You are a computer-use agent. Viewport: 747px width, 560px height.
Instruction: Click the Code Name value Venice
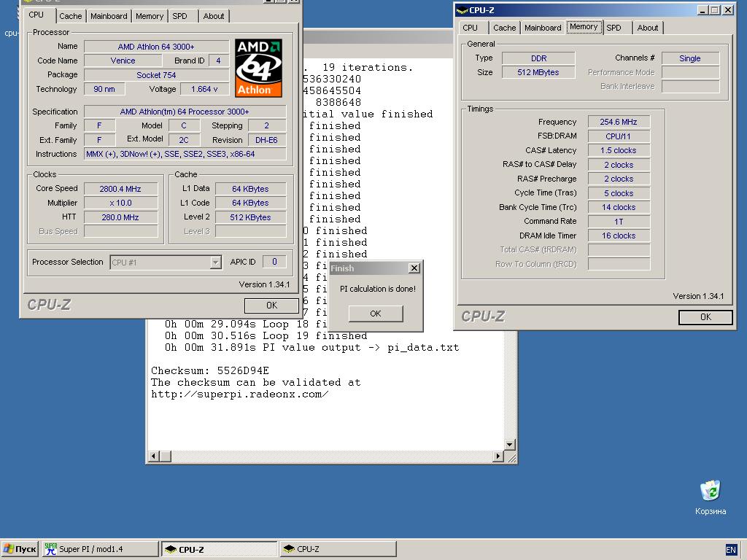(x=123, y=61)
